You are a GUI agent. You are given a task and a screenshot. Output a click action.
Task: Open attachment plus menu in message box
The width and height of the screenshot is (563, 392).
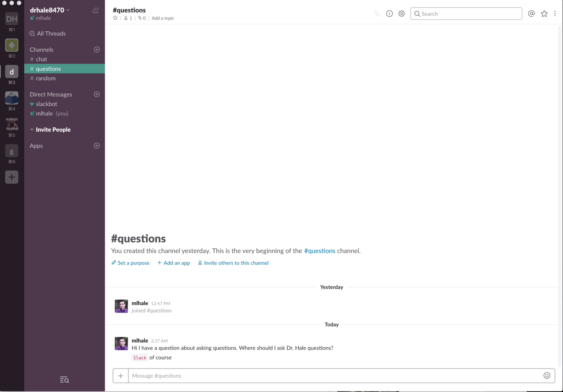[121, 376]
